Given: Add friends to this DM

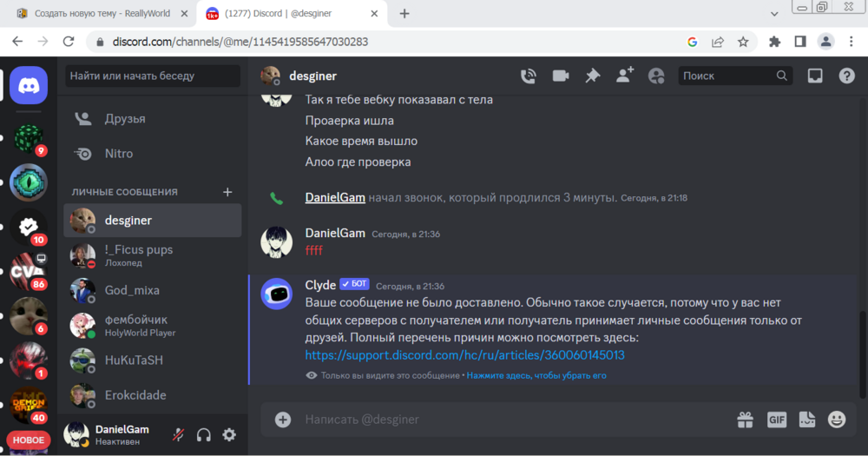Looking at the screenshot, I should pos(624,76).
